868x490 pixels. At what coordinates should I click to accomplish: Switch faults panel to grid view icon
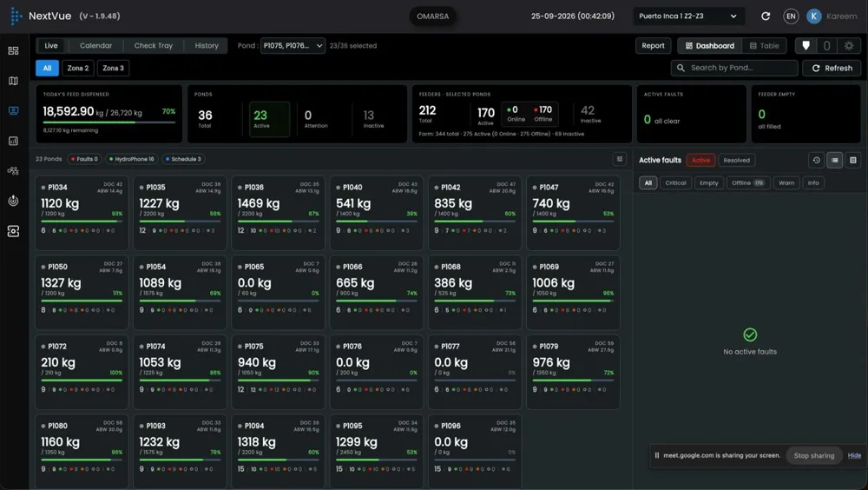click(853, 160)
